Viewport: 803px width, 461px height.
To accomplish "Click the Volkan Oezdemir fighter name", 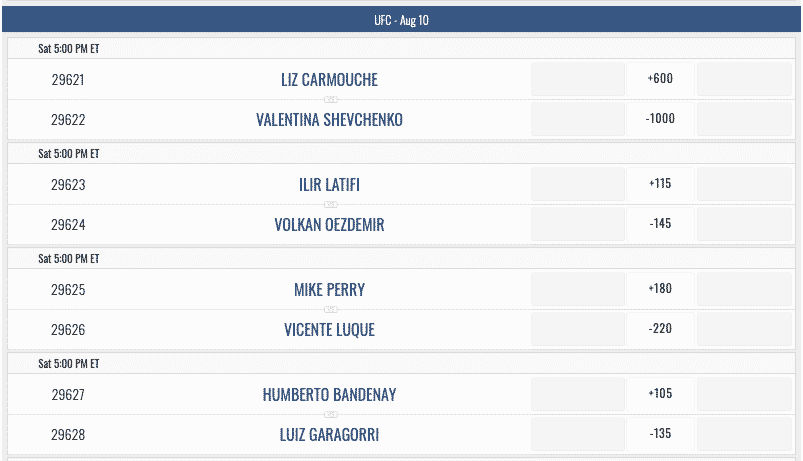I will pyautogui.click(x=329, y=225).
